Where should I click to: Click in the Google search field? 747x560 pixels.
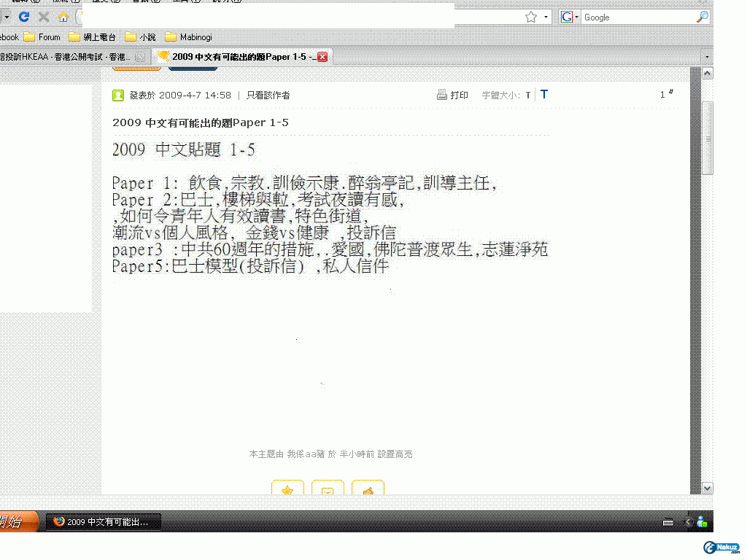(x=638, y=17)
